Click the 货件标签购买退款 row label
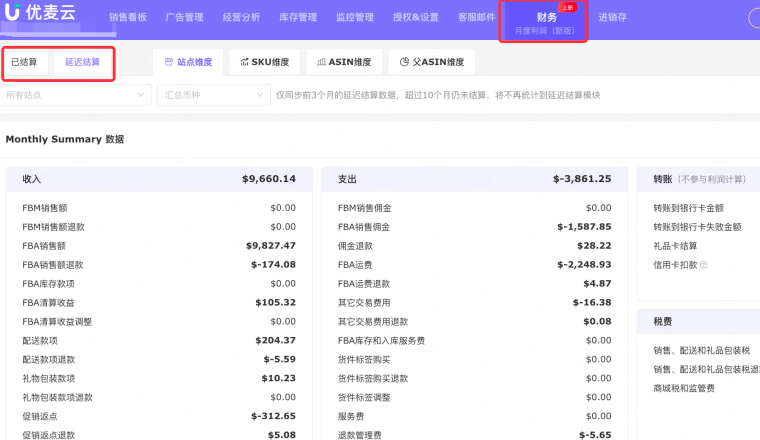760x440 pixels. (373, 378)
